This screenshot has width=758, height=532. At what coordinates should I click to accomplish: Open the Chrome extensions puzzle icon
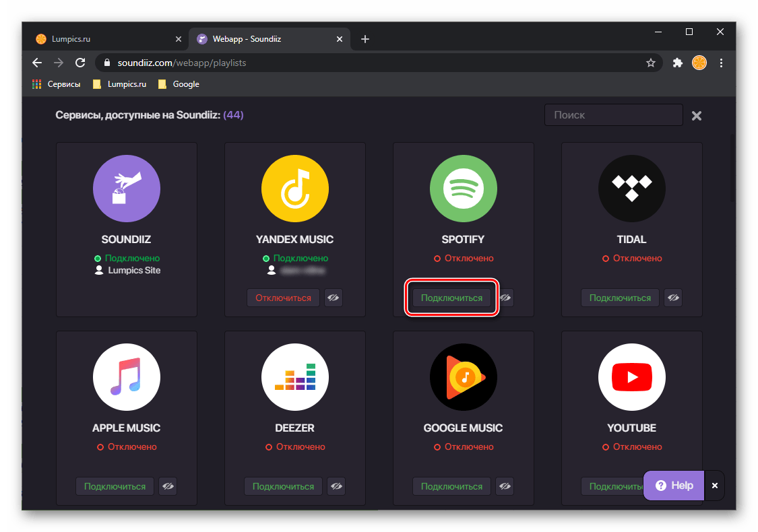coord(678,63)
